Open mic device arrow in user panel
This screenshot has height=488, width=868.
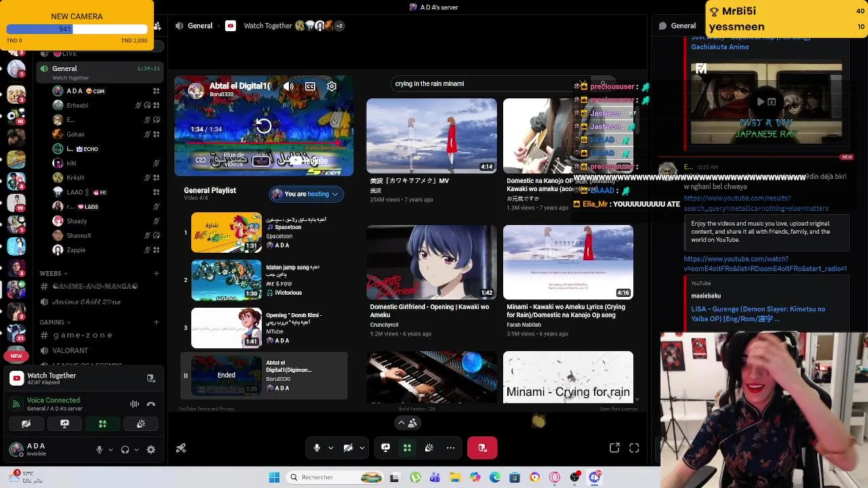pyautogui.click(x=111, y=449)
